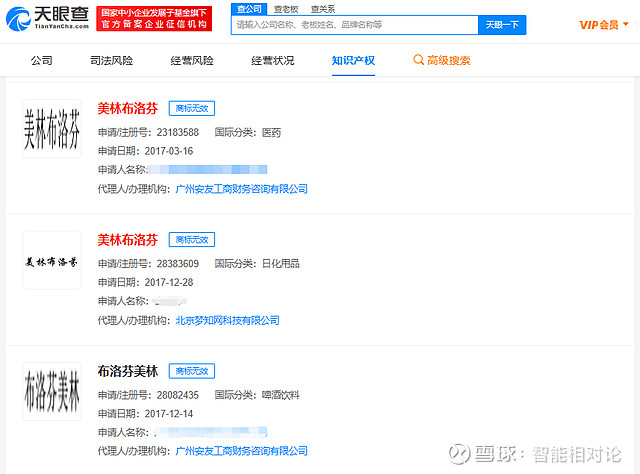
Task: Click application date 2017-12-14
Action: coord(169,414)
